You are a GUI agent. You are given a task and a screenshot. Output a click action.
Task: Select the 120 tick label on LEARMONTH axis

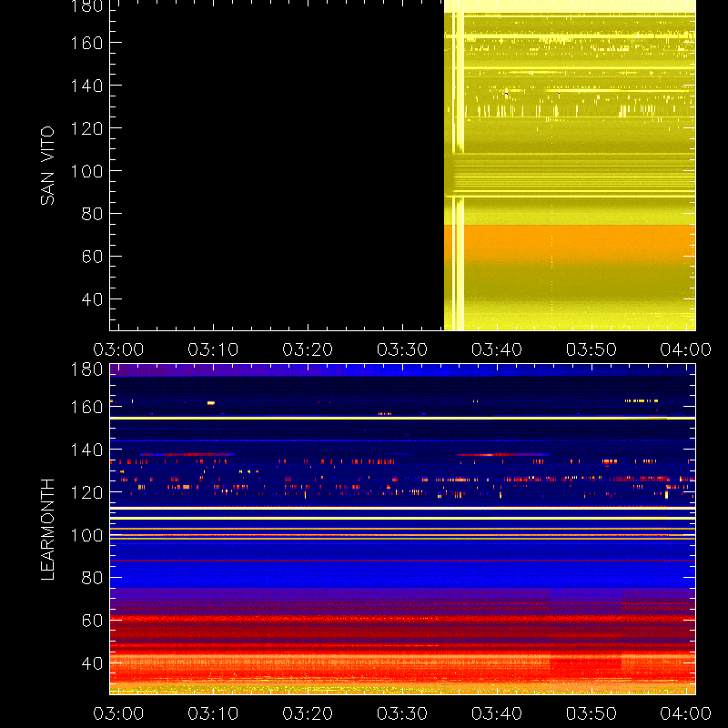tap(86, 492)
